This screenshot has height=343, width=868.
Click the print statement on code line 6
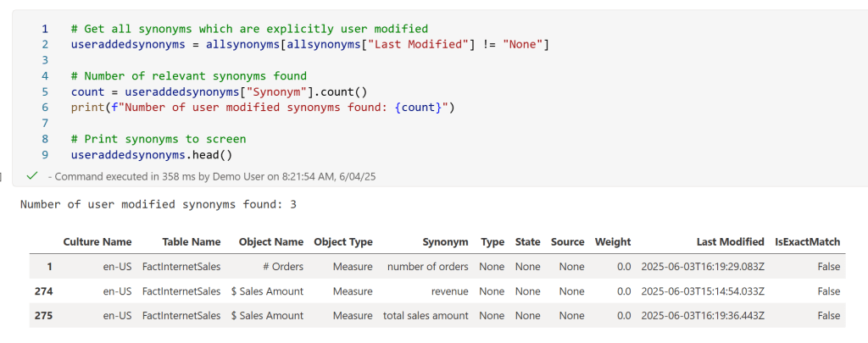263,107
